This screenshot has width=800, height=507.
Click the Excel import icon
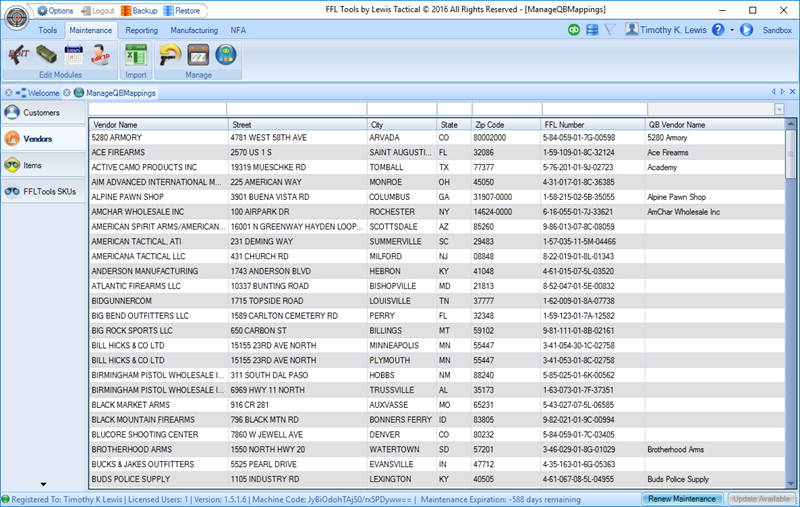(136, 55)
